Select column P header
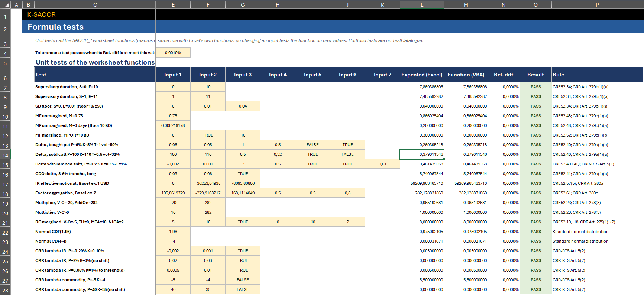This screenshot has height=295, width=644. 597,4
